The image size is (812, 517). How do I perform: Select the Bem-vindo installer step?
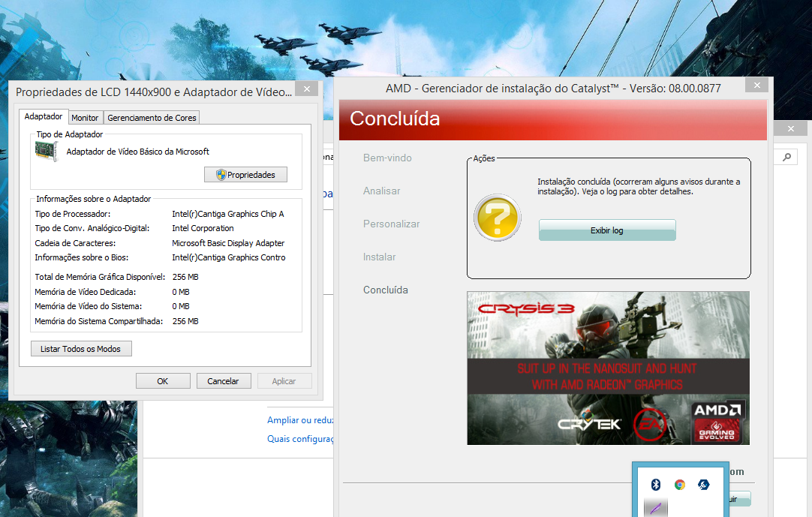pos(387,158)
